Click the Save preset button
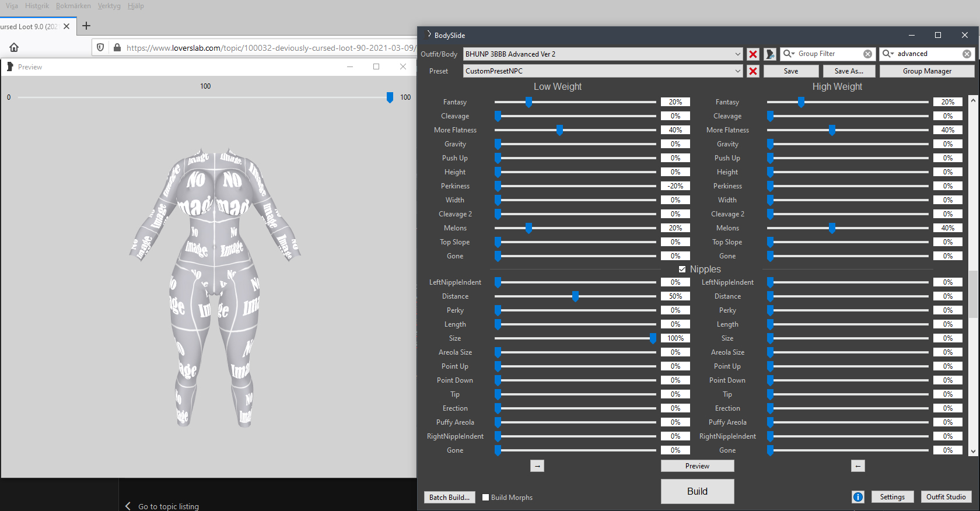The image size is (980, 511). pos(791,71)
